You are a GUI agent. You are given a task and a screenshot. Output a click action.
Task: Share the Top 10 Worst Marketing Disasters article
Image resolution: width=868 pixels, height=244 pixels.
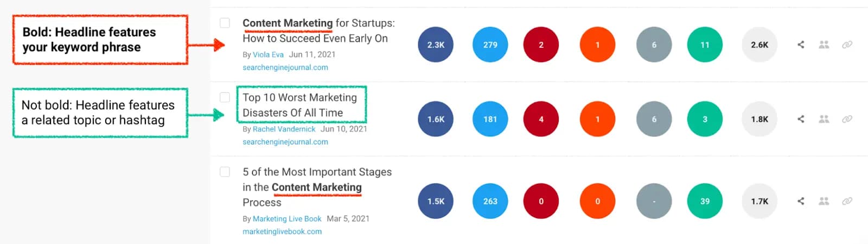tap(801, 119)
